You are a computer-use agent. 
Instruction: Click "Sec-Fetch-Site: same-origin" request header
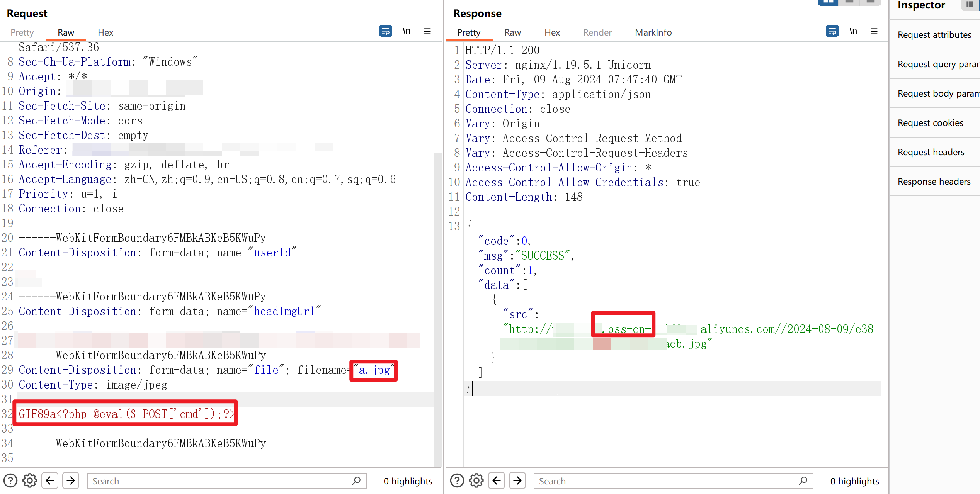point(102,106)
